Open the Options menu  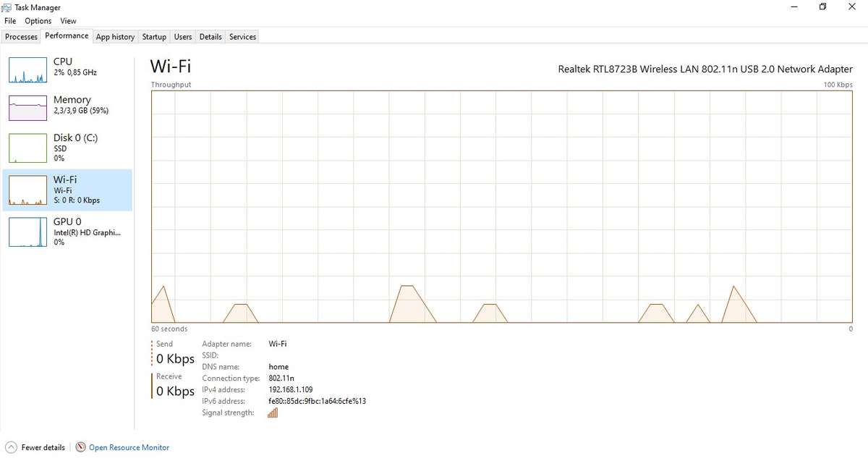pos(38,21)
